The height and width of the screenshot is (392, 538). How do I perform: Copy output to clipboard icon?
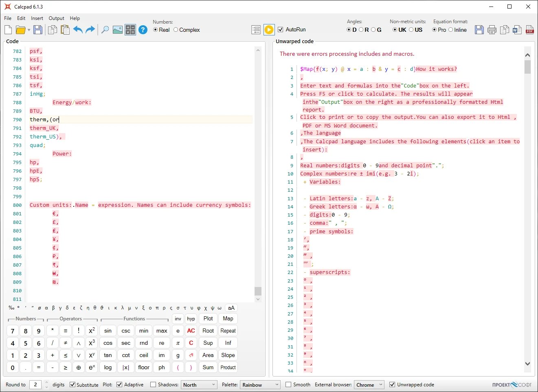505,30
